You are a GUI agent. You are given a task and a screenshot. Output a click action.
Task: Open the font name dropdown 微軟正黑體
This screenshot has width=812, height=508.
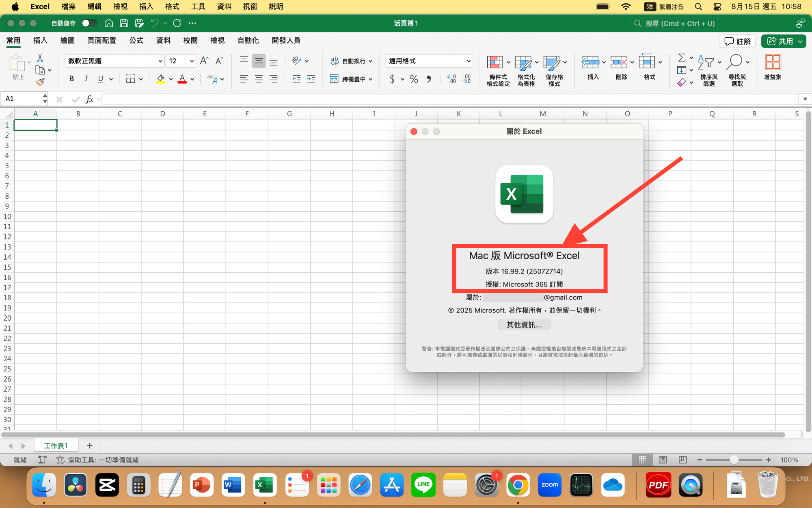pyautogui.click(x=160, y=61)
